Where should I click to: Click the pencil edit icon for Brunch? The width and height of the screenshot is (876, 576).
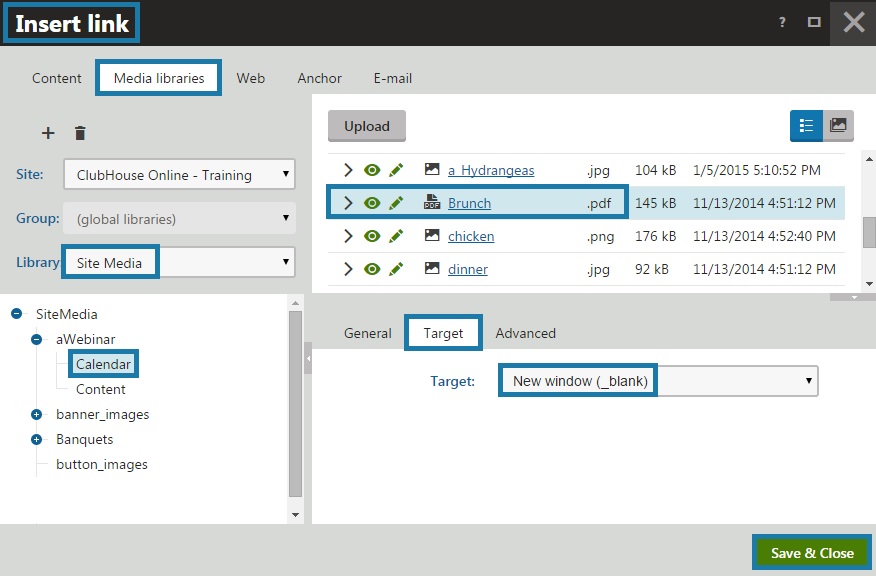[x=396, y=203]
